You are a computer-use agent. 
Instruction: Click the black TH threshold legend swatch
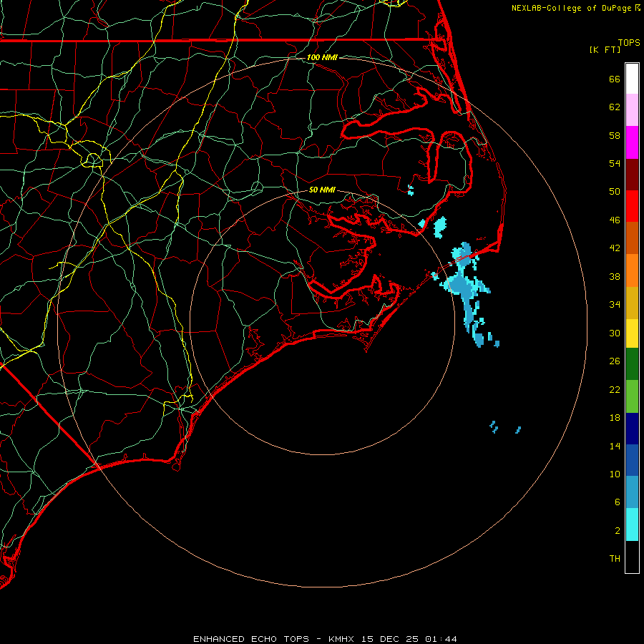tap(632, 557)
